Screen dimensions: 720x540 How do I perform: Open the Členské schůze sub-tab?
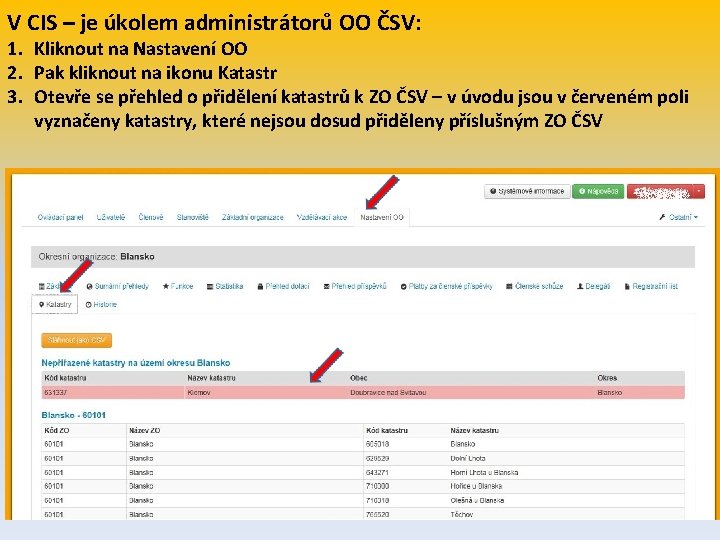tap(534, 286)
